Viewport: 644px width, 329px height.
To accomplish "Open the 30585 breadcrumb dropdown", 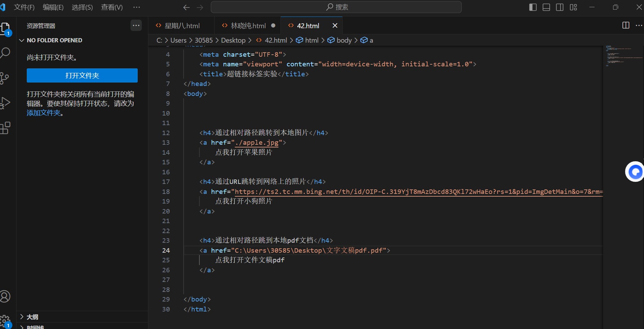I will tap(204, 40).
